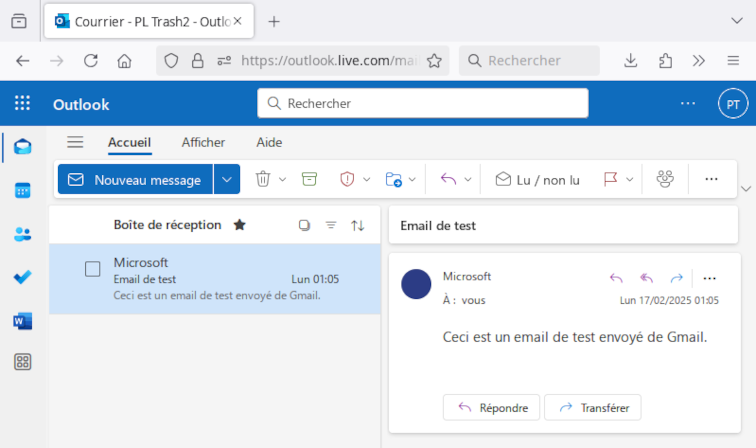Click the Move to folder icon
Screen dimensions: 756x448
pos(393,179)
